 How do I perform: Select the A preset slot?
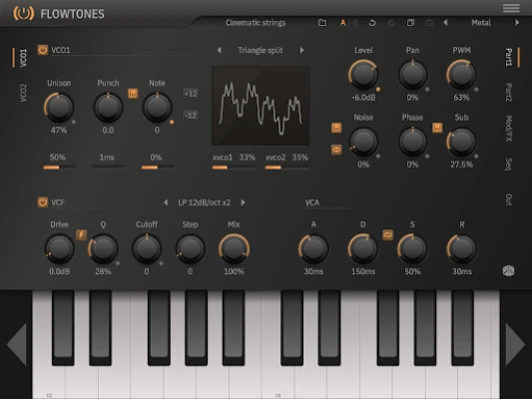342,23
